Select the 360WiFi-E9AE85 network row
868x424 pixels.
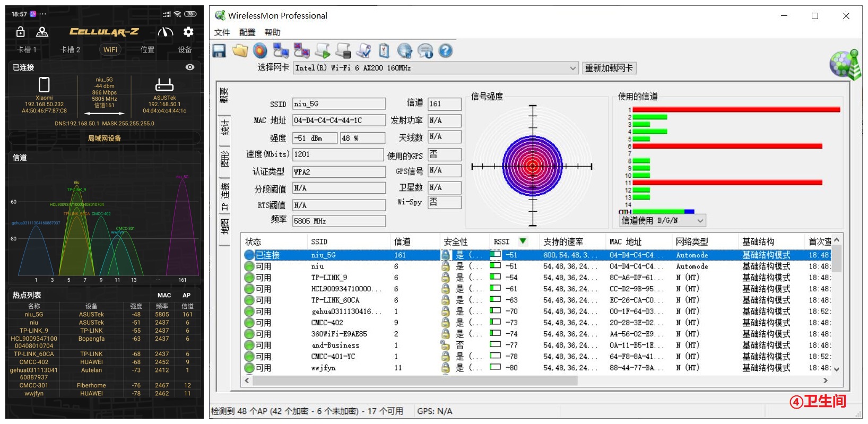pos(537,334)
